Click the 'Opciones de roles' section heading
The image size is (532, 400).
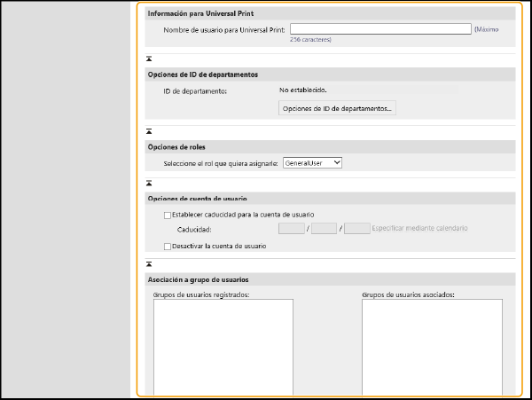point(176,146)
